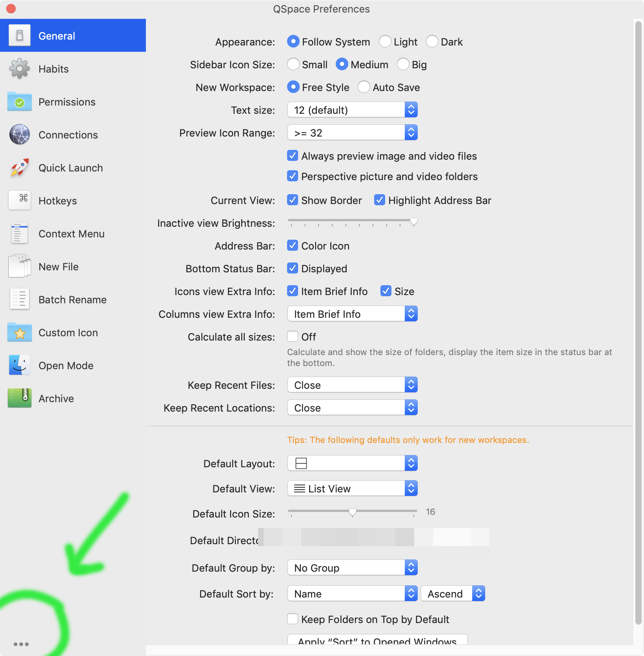Click the Archive zip icon
Screen dimensions: 644x656
click(x=20, y=398)
